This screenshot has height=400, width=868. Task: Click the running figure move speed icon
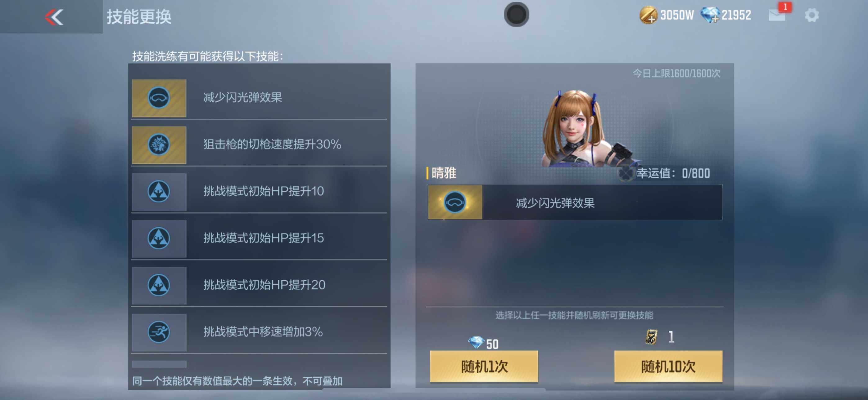pos(159,332)
